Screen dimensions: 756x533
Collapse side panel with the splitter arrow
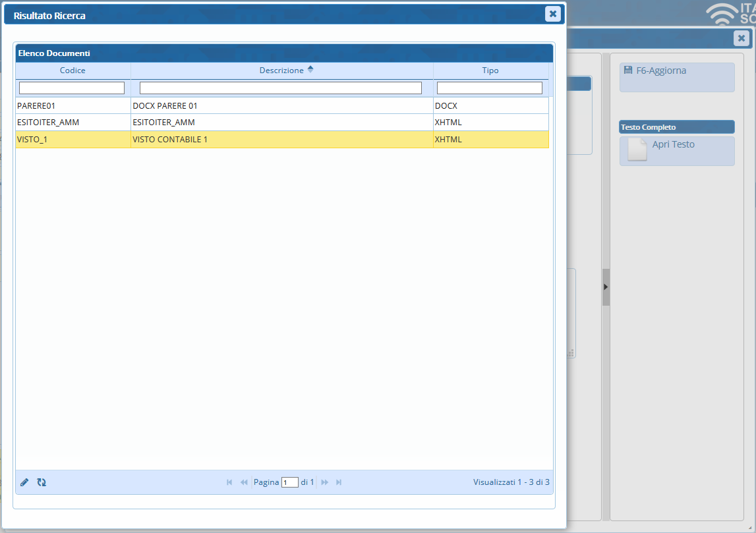point(606,287)
